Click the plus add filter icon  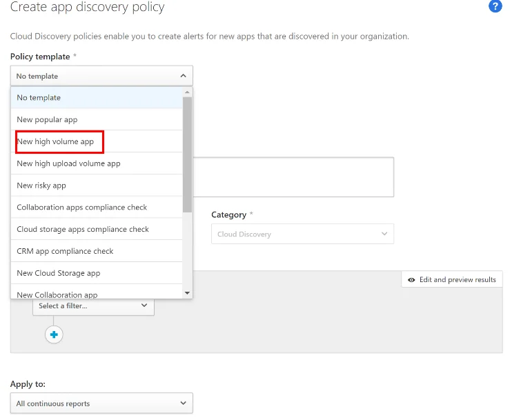(54, 334)
